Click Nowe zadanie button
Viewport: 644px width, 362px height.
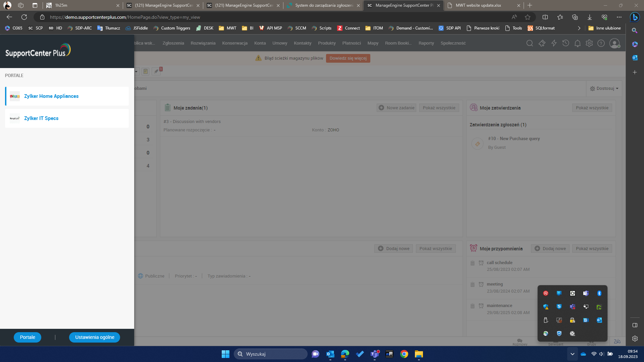[x=396, y=108]
